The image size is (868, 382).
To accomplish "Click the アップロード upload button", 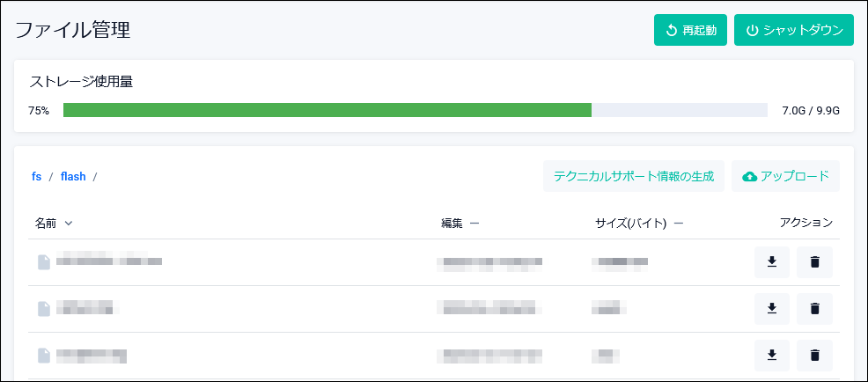I will 785,177.
